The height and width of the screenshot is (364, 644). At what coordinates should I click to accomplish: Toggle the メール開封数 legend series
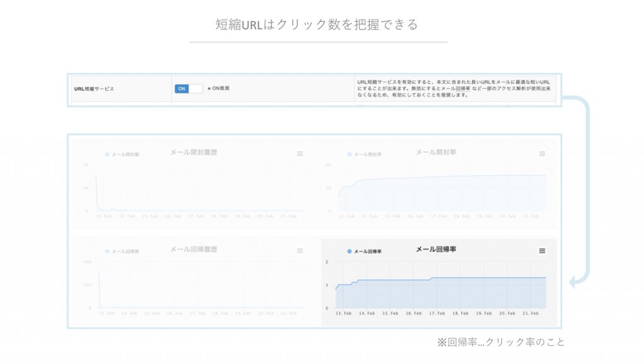pos(126,155)
